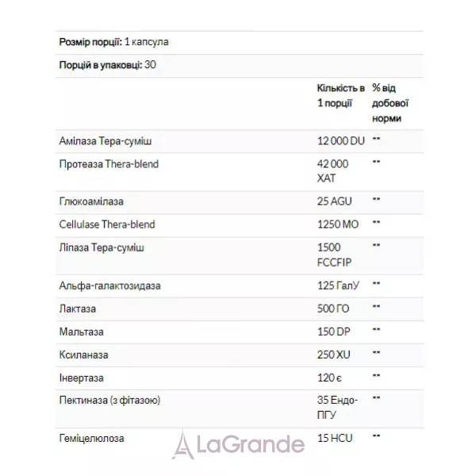Image resolution: width=476 pixels, height=476 pixels.
Task: Select the 'Ксиланаза' ingredient row
Action: click(x=240, y=355)
